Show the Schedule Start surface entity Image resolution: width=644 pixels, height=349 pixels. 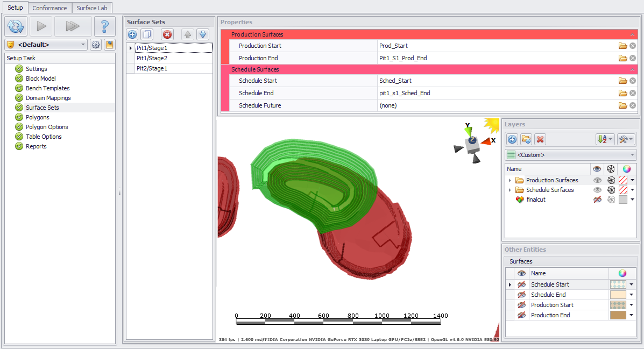point(522,284)
